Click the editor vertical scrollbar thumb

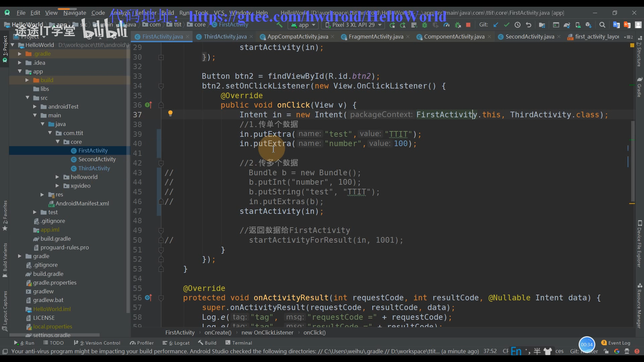pyautogui.click(x=633, y=161)
